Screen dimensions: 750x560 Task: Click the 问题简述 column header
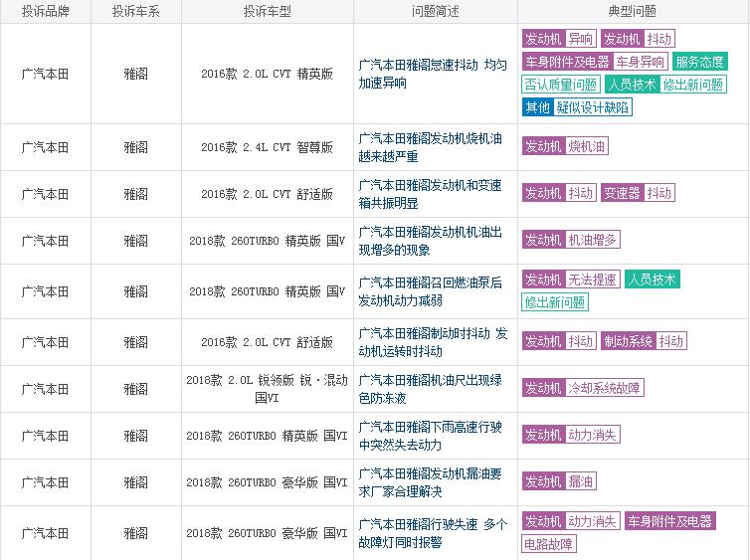point(436,11)
